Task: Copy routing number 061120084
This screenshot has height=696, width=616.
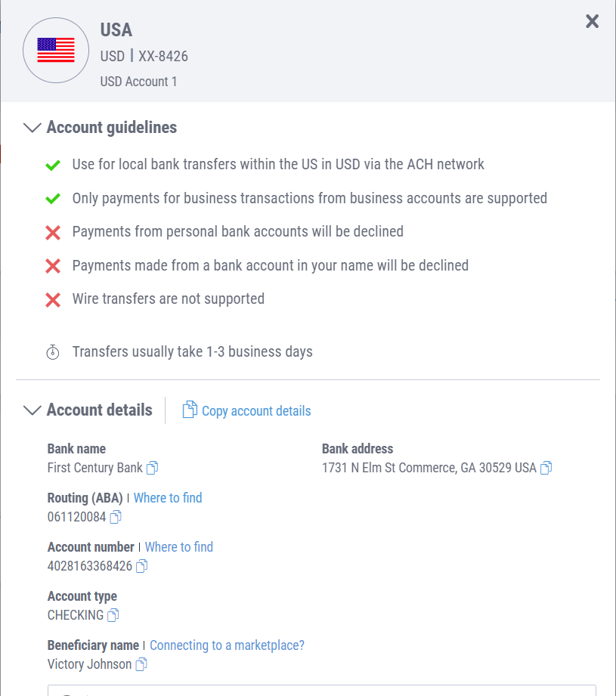Action: (116, 517)
